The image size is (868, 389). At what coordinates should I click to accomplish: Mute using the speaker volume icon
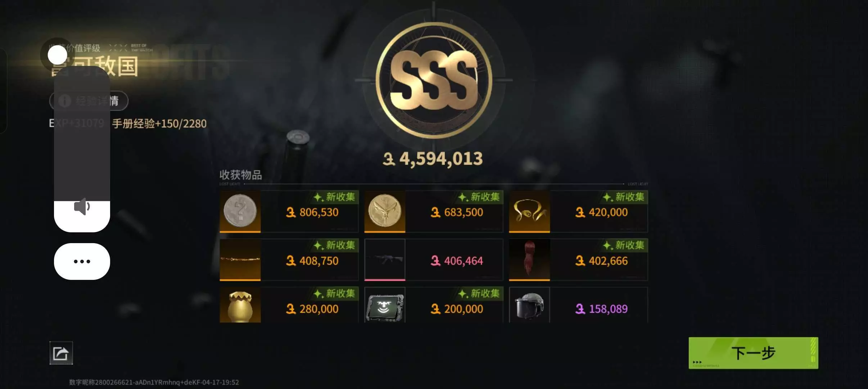point(82,206)
